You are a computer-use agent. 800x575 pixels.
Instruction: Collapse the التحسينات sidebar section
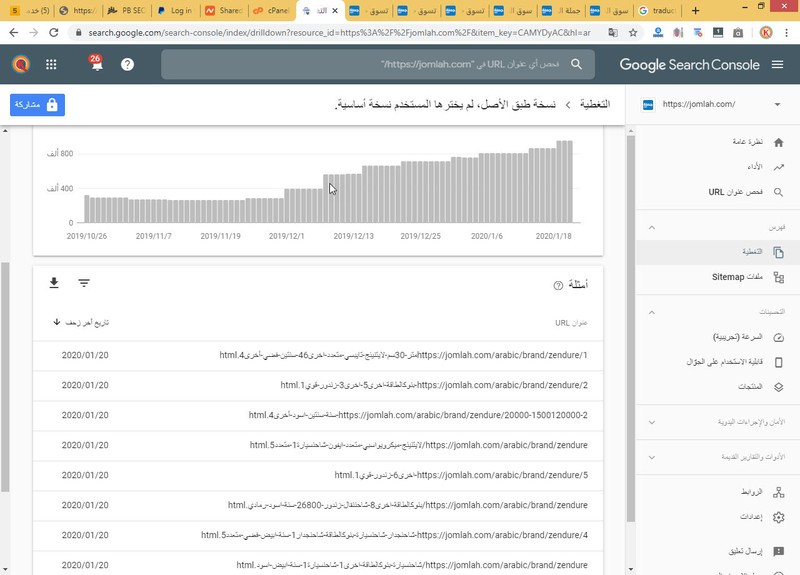pos(652,312)
